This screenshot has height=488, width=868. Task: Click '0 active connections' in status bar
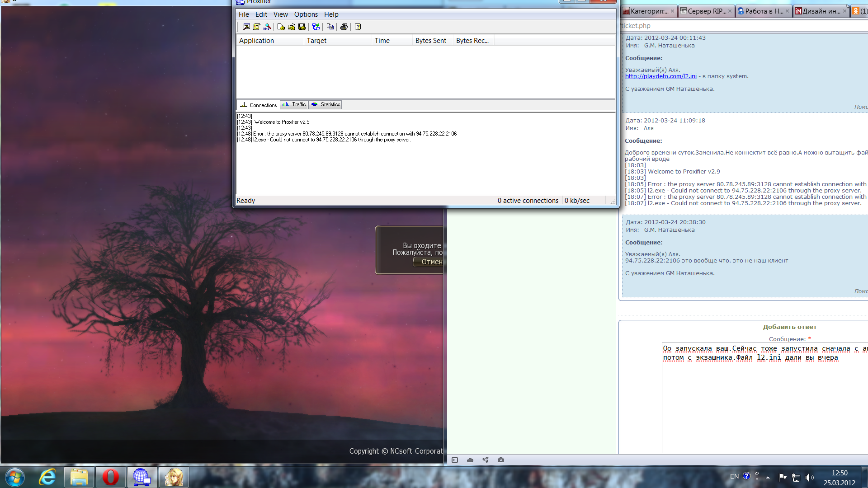(528, 201)
